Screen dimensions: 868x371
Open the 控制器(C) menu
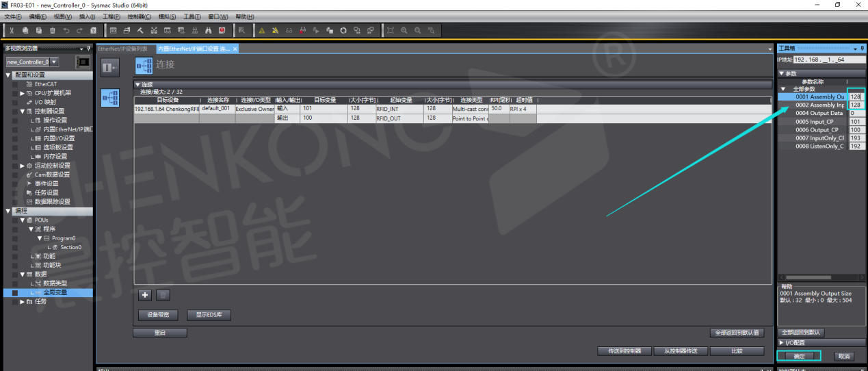point(140,16)
